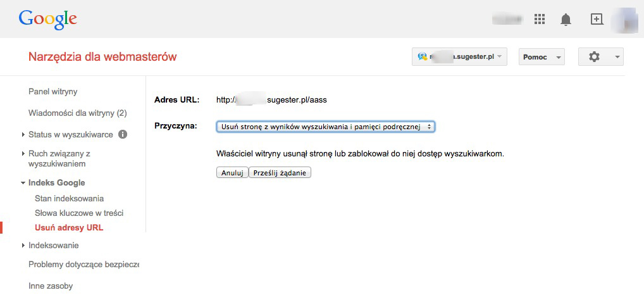The width and height of the screenshot is (644, 302).
Task: Open the Przyczyna removal reason dropdown
Action: point(325,127)
